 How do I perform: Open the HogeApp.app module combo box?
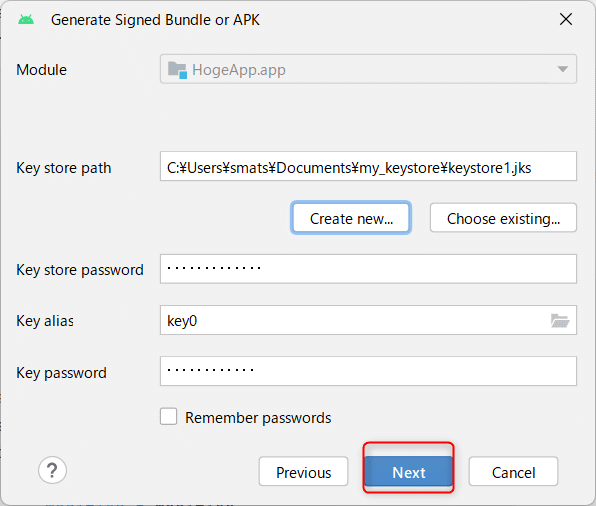(x=368, y=69)
